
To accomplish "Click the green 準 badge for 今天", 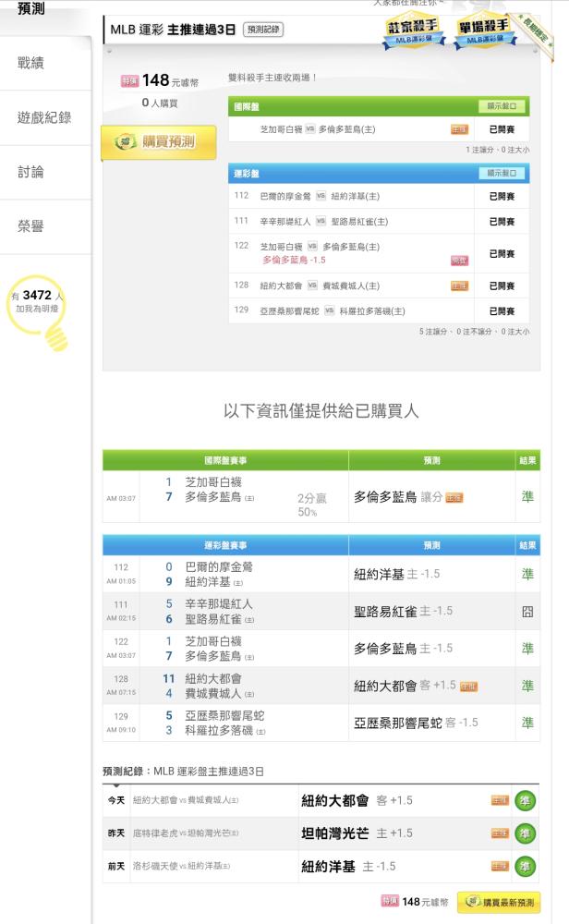I will point(525,800).
